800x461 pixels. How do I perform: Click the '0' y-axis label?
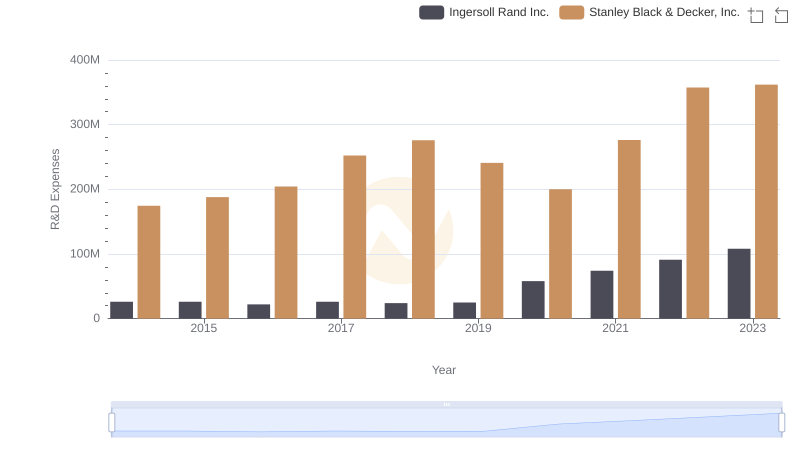click(x=96, y=318)
